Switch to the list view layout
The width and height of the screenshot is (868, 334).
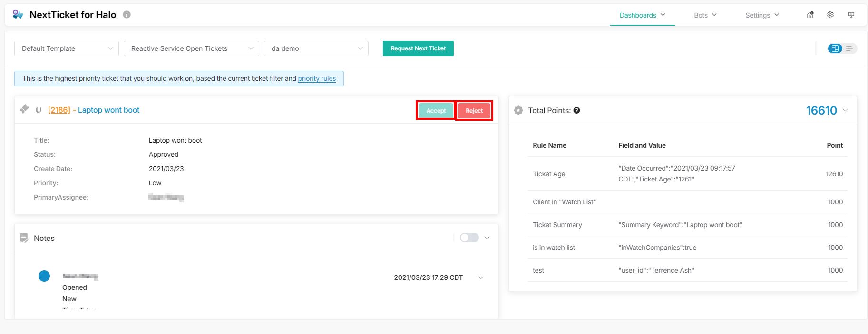(x=849, y=48)
